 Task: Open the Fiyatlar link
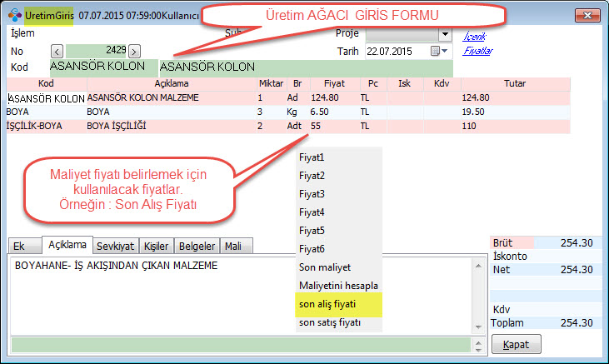pyautogui.click(x=477, y=51)
